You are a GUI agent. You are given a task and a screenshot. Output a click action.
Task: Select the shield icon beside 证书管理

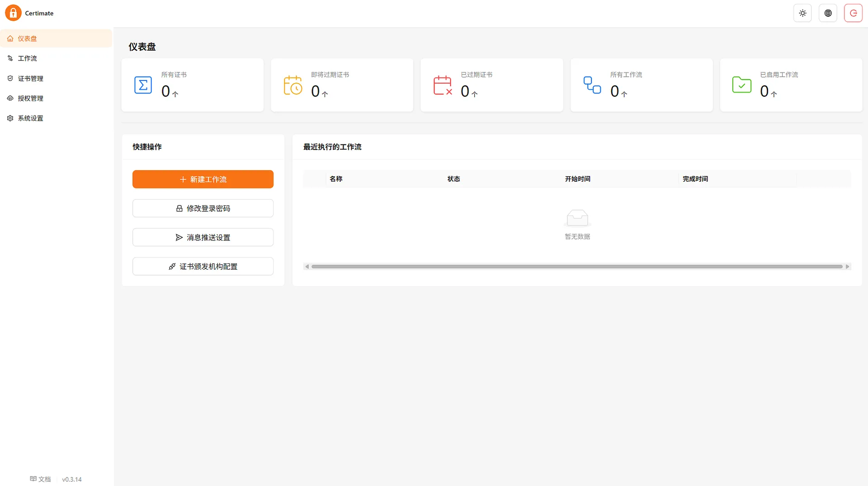pos(10,78)
